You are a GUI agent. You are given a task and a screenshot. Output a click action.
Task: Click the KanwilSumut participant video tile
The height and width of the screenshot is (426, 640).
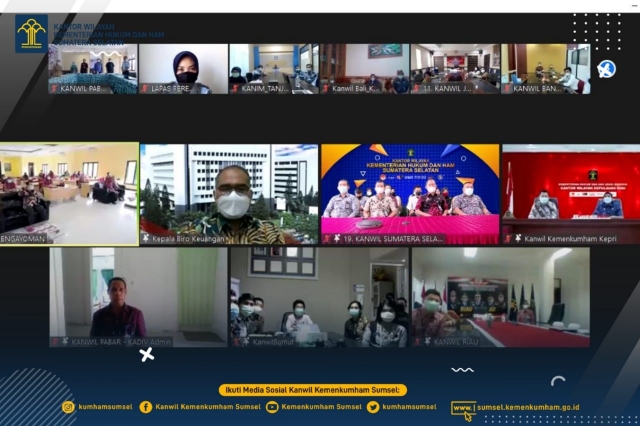pos(318,297)
